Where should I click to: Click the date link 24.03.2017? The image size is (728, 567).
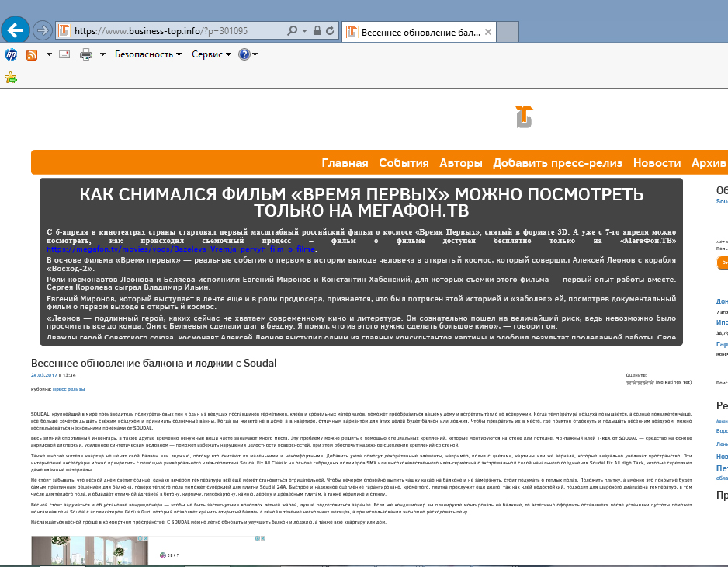point(44,375)
